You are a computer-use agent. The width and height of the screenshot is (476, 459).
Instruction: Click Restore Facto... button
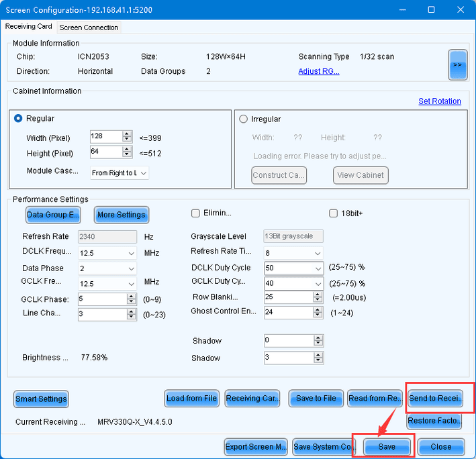point(434,421)
